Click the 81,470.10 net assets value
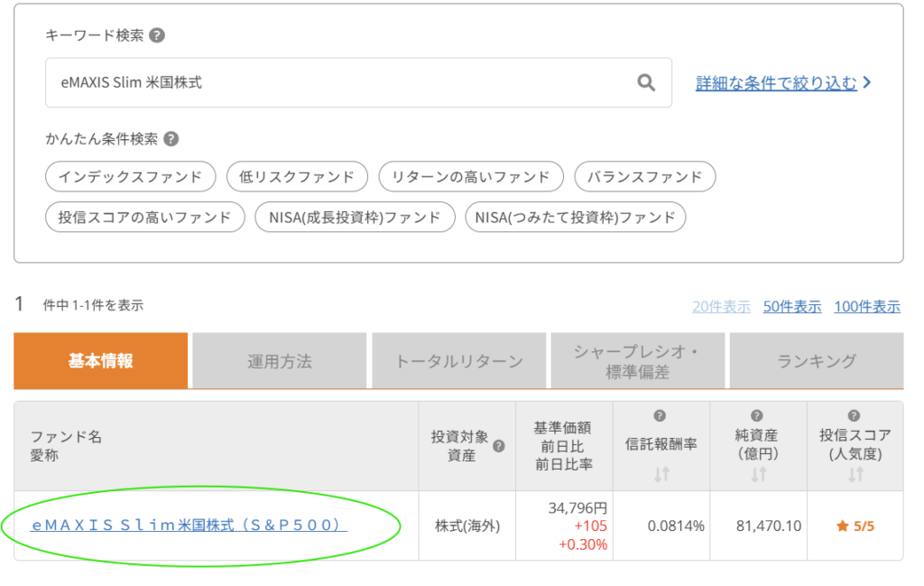Image resolution: width=924 pixels, height=586 pixels. 769,526
